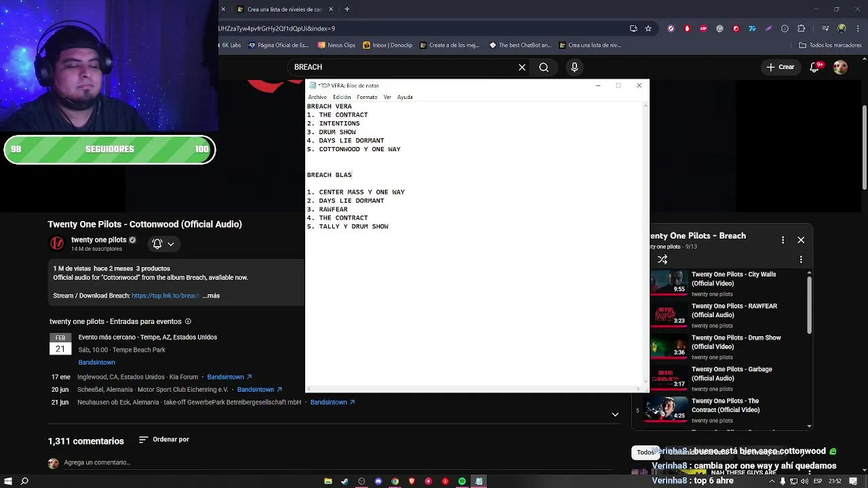
Task: Click the YouTube search magnifier button
Action: pyautogui.click(x=544, y=67)
